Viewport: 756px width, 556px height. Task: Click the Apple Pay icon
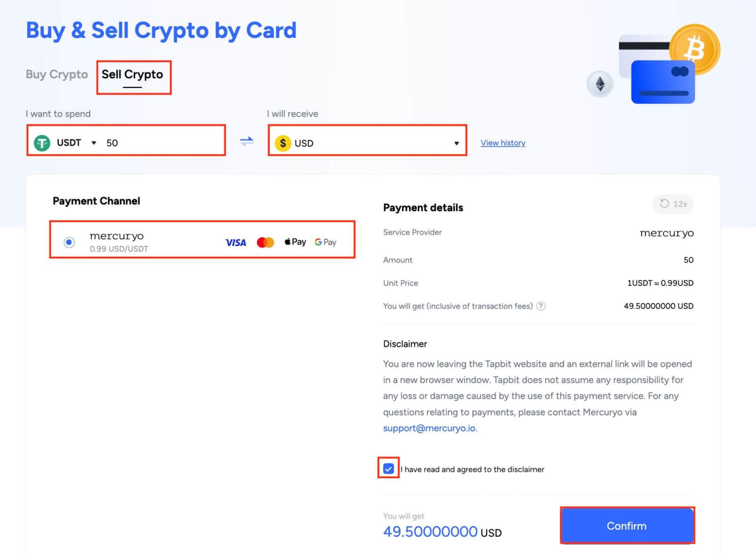coord(294,242)
